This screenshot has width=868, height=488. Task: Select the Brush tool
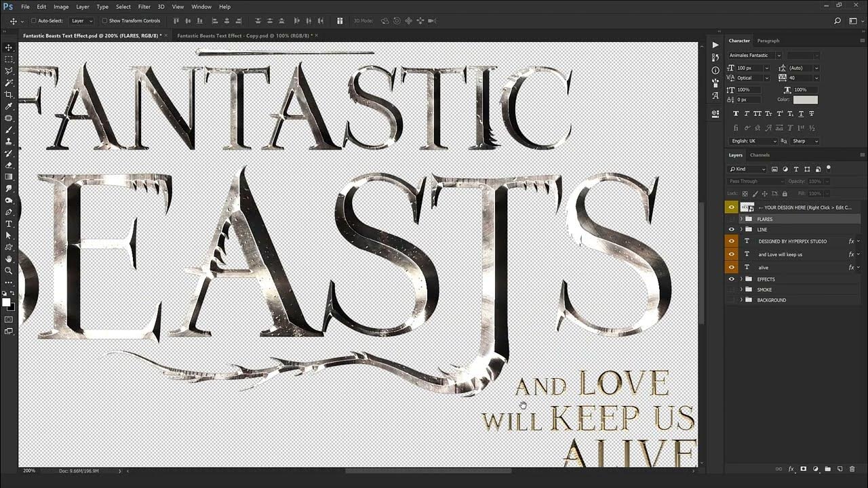(9, 129)
